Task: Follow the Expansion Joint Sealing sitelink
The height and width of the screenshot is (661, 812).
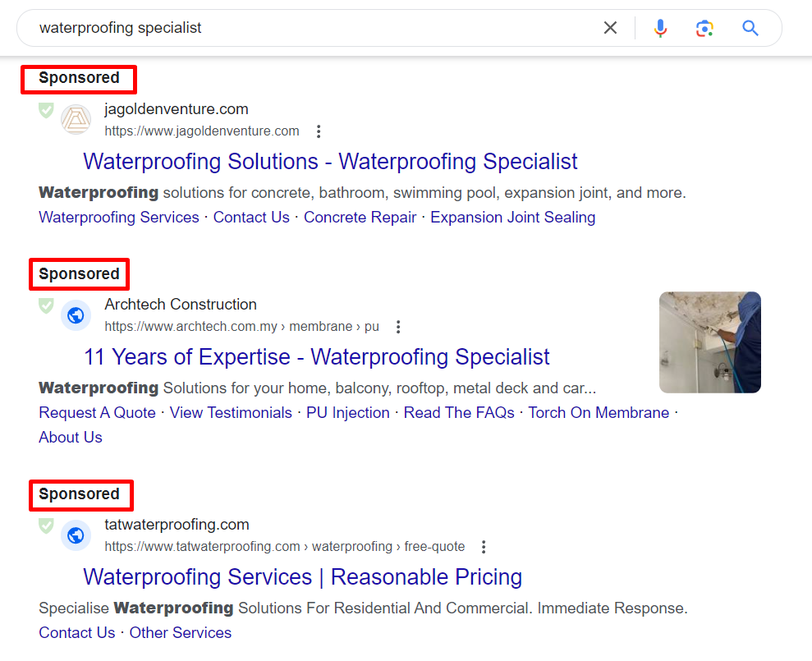Action: pyautogui.click(x=512, y=218)
